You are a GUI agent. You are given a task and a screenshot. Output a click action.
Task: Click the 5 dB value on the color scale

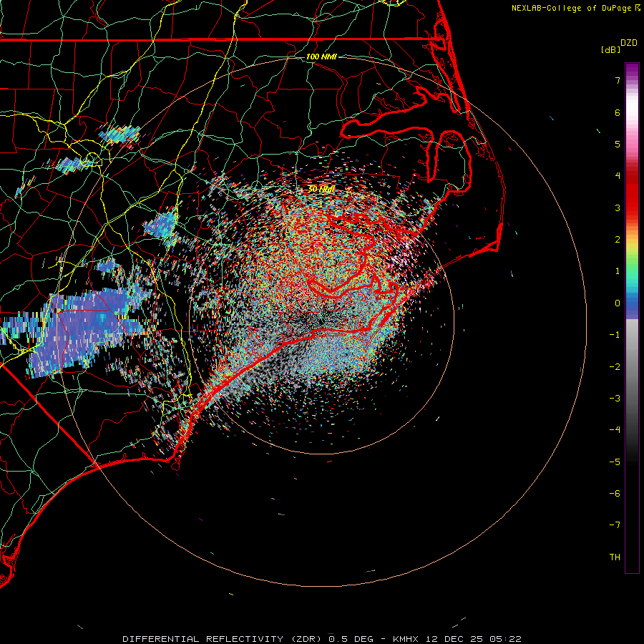pos(618,144)
